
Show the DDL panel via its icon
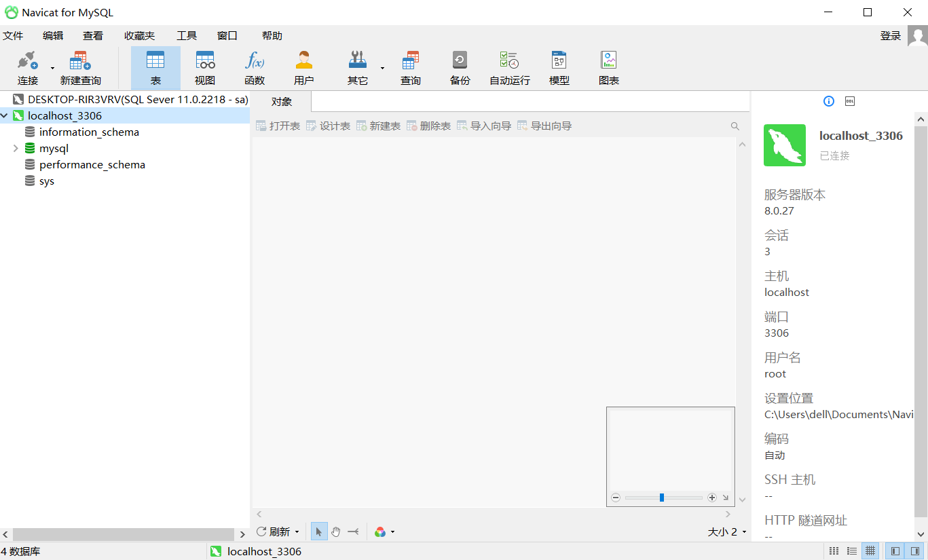click(x=850, y=101)
